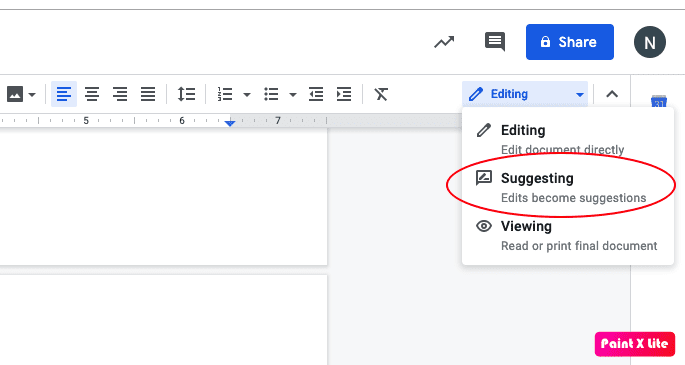Open Google Calendar side panel icon
The width and height of the screenshot is (685, 365).
pyautogui.click(x=659, y=101)
